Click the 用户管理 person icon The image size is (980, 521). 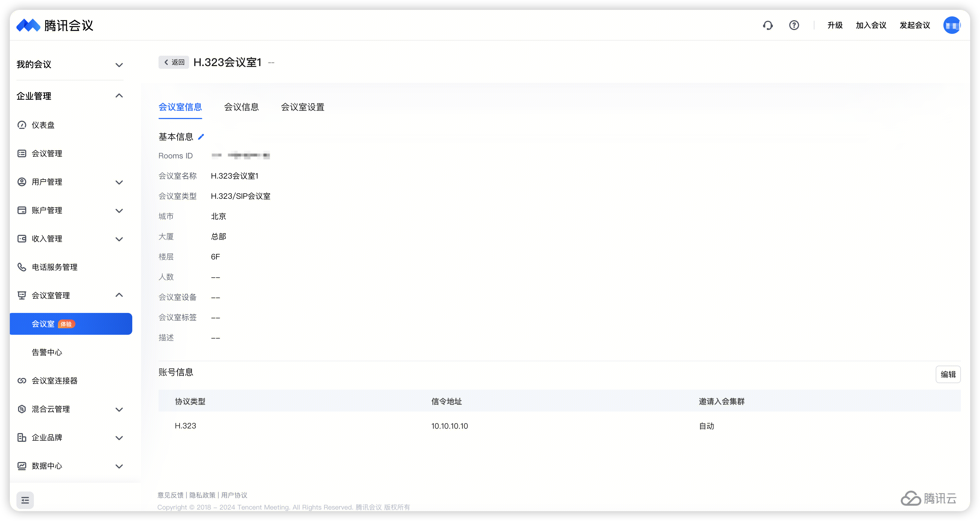pos(22,182)
